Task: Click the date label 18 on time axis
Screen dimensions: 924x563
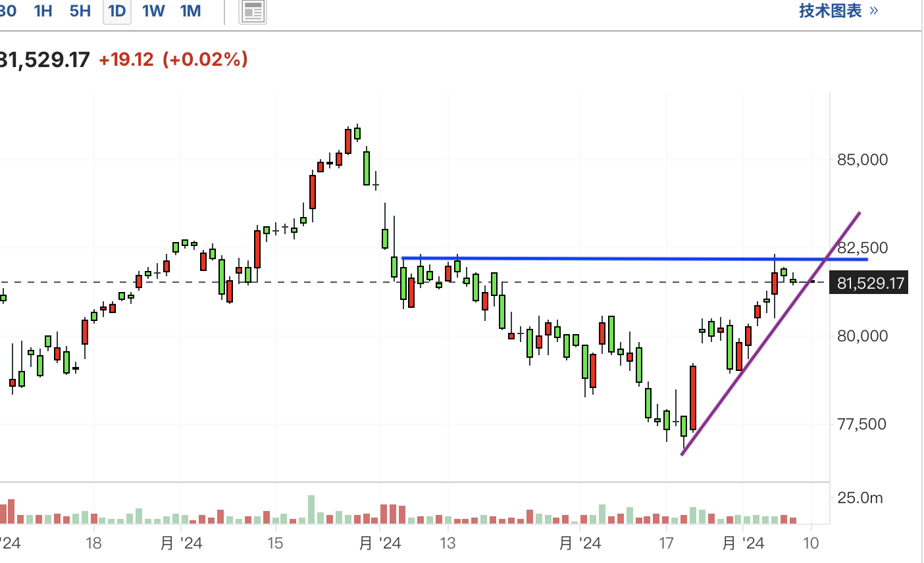Action: 94,543
